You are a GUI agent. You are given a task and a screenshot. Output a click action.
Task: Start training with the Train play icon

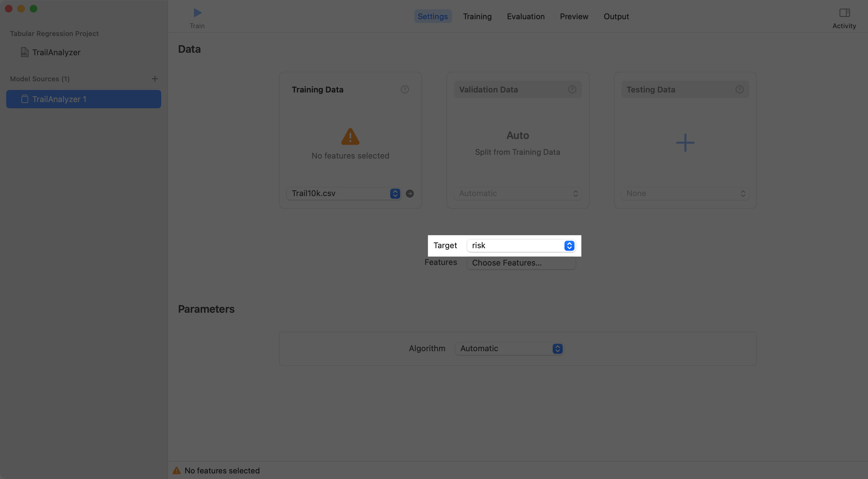[x=197, y=13]
